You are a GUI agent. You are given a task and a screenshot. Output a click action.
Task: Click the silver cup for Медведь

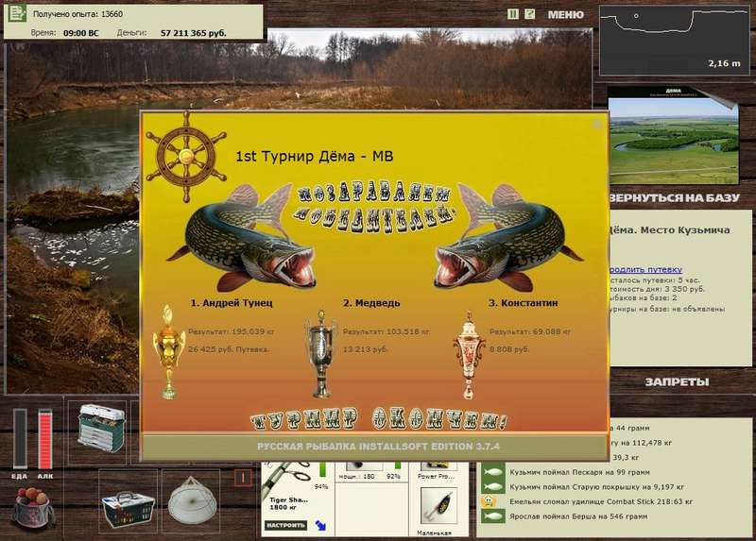click(320, 354)
